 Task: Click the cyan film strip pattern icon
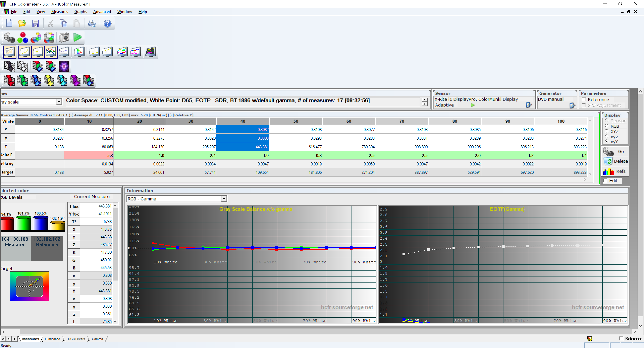tap(62, 81)
